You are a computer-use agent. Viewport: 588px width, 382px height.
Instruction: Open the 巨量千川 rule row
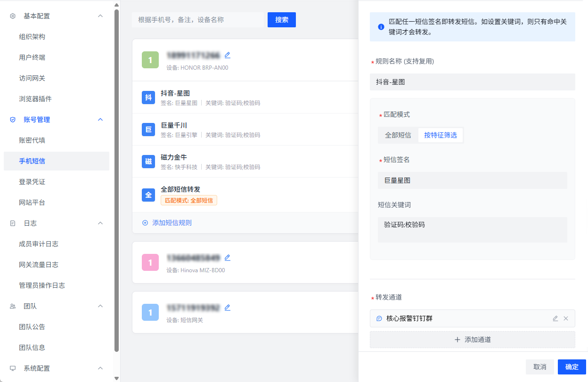click(x=245, y=130)
